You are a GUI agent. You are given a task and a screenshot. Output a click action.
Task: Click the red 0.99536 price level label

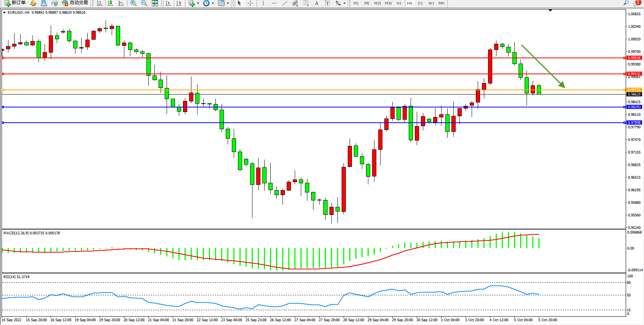click(x=634, y=58)
